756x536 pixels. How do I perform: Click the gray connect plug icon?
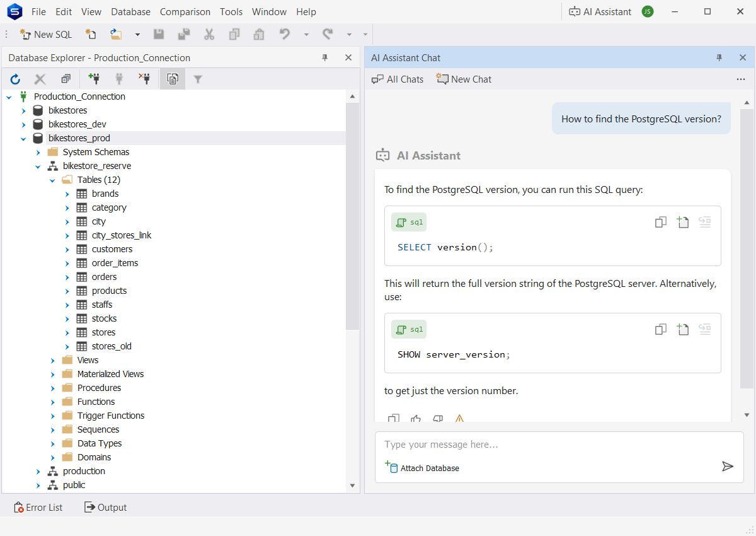[x=118, y=79]
